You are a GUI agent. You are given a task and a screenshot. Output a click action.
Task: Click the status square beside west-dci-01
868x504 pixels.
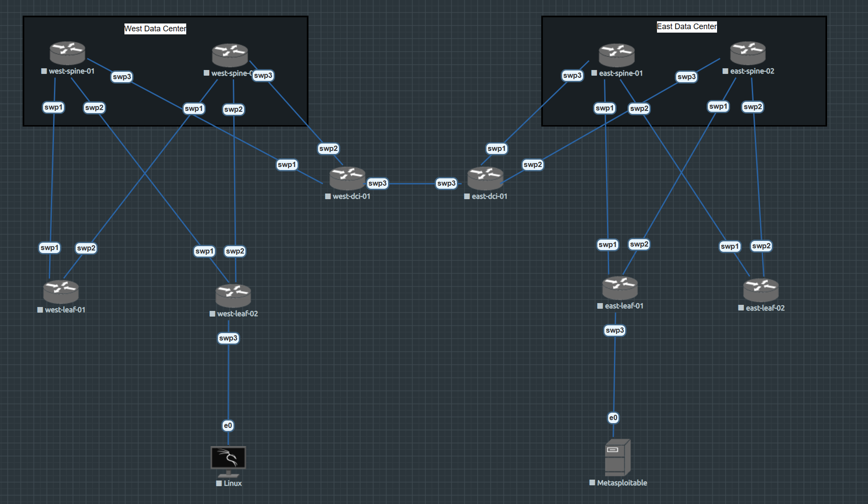328,196
